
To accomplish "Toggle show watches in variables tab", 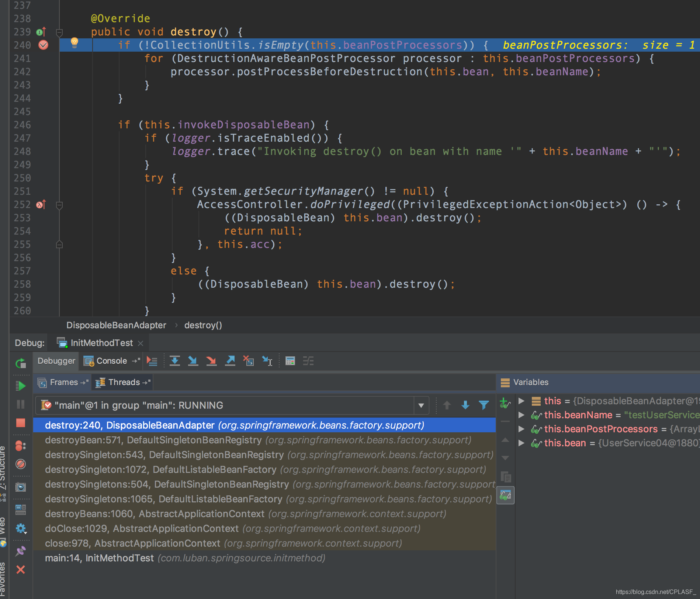I will 506,495.
